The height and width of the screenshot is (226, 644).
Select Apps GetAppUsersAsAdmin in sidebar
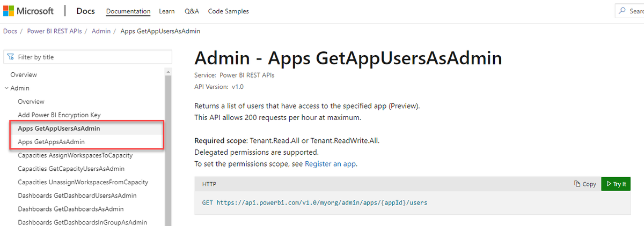click(x=59, y=129)
